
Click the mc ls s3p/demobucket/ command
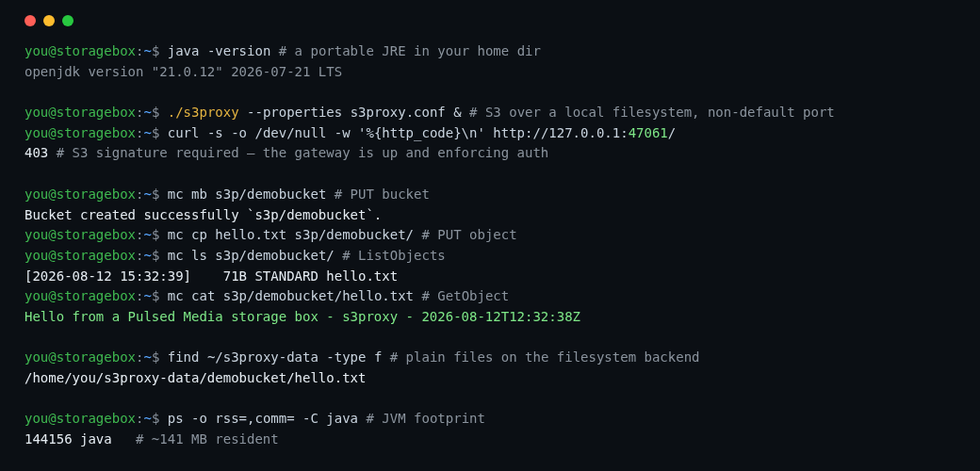click(x=251, y=255)
